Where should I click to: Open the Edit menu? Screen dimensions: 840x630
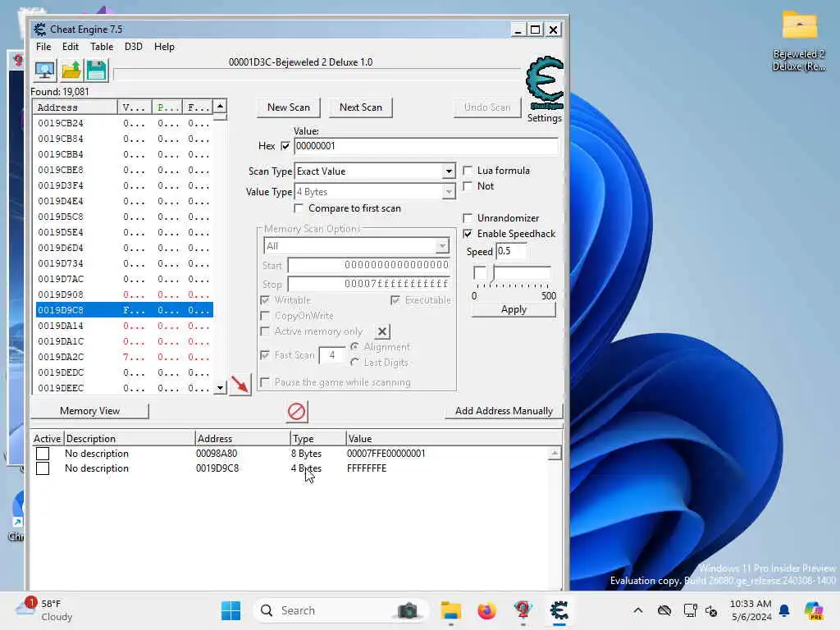(71, 47)
